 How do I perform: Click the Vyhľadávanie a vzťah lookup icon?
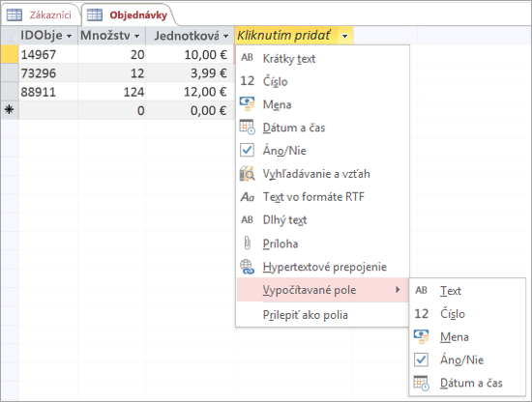click(x=247, y=173)
